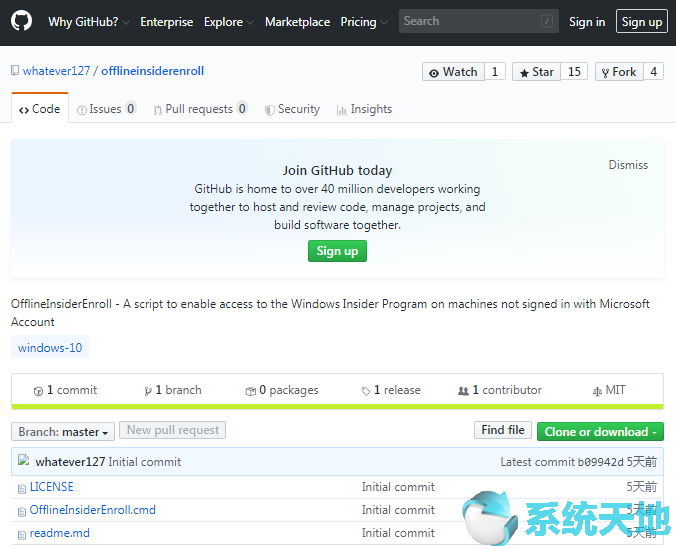
Task: Open the Sign in link
Action: [587, 22]
